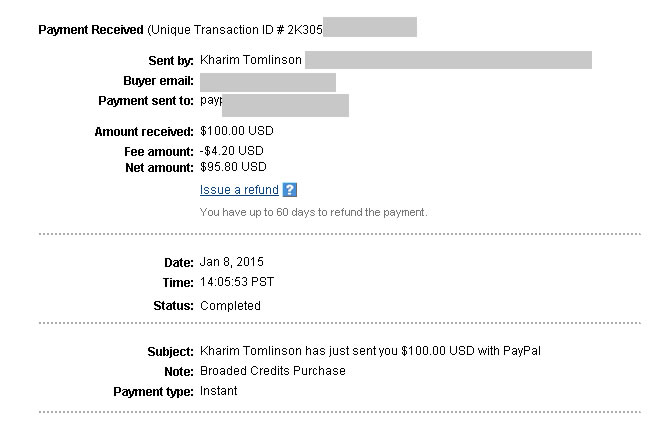Click the grey redacted box beside sender name
663x433 pixels.
(448, 60)
